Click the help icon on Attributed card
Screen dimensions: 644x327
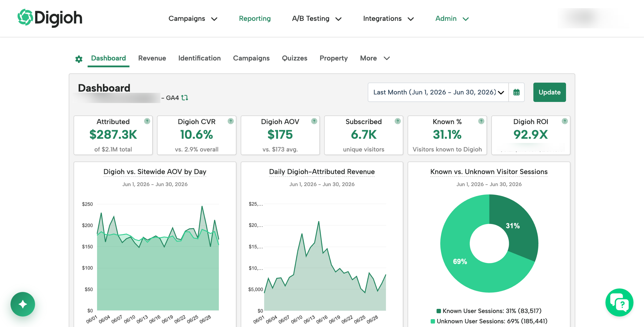[x=147, y=121]
